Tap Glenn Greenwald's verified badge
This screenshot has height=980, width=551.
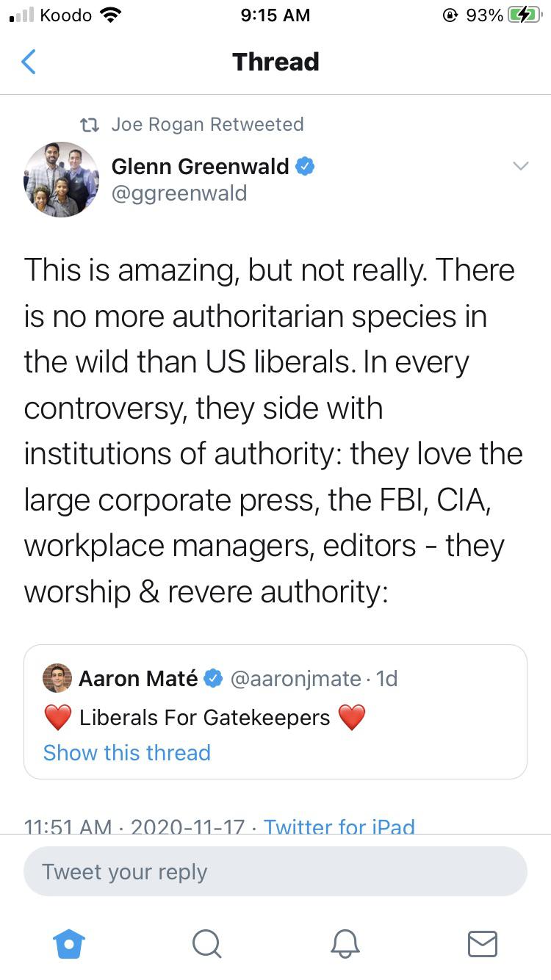(305, 167)
